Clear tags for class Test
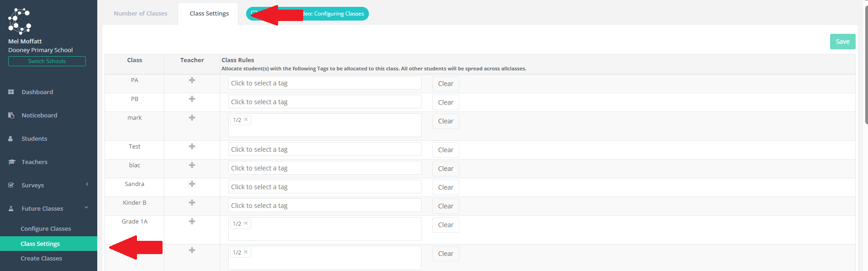 (446, 150)
